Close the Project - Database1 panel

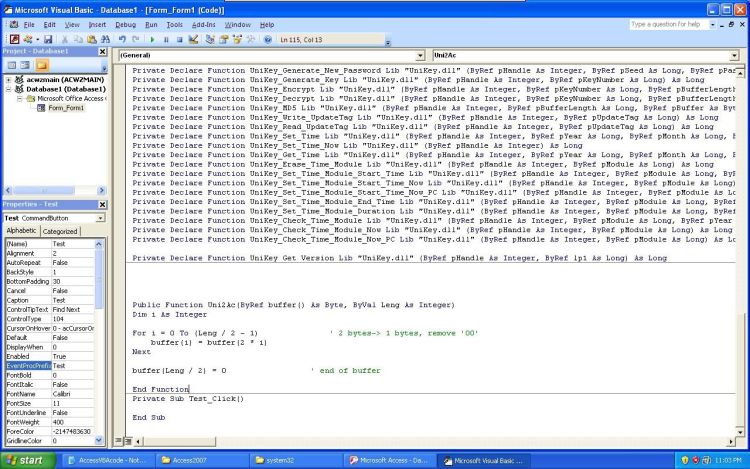[x=102, y=51]
